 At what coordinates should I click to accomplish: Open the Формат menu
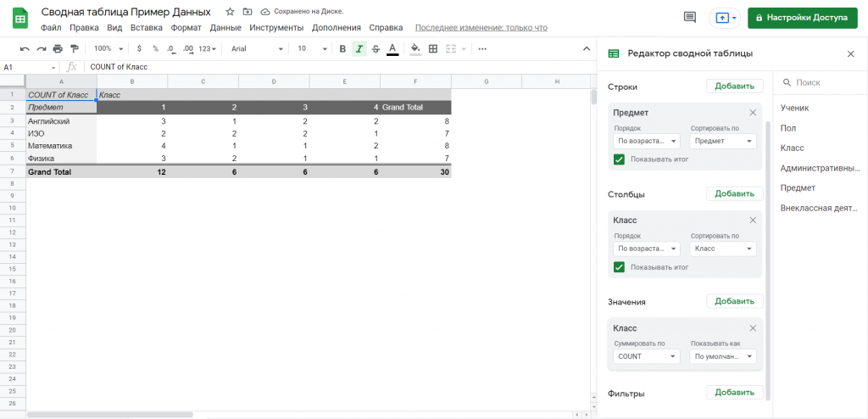click(x=186, y=28)
